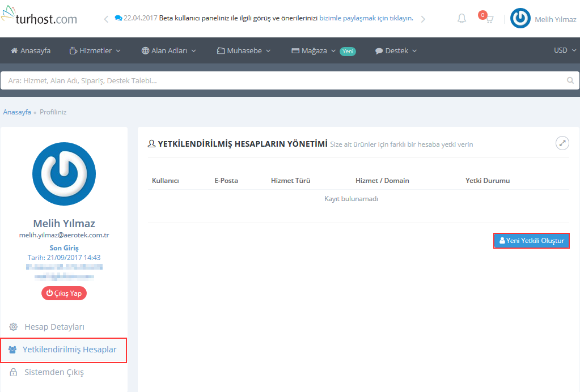Open the Destek menu
Screen dimensions: 580x392
pos(396,50)
